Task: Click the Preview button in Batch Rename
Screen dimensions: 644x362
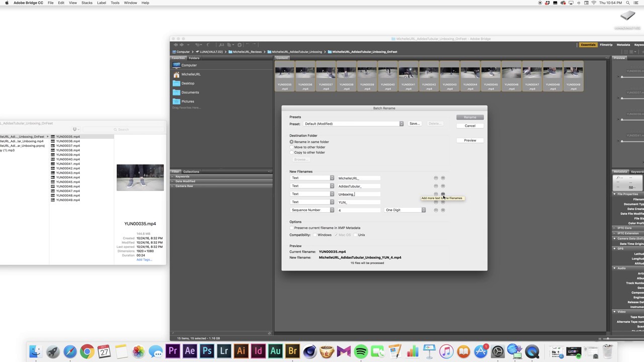Action: coord(470,140)
